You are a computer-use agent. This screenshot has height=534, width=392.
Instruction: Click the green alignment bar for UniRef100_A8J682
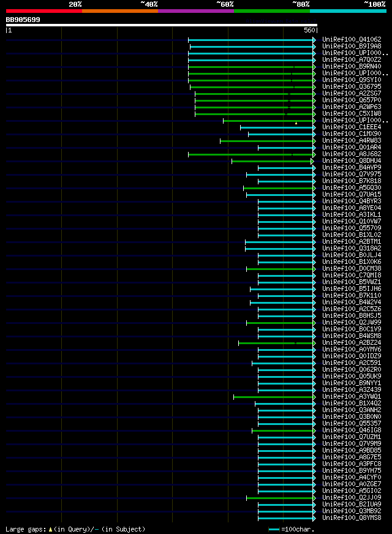(x=252, y=154)
